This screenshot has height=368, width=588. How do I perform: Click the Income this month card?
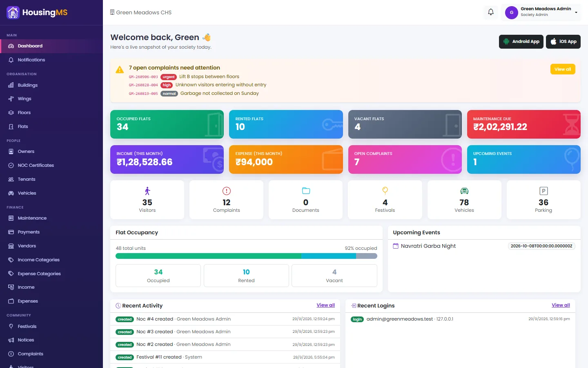[x=167, y=159]
